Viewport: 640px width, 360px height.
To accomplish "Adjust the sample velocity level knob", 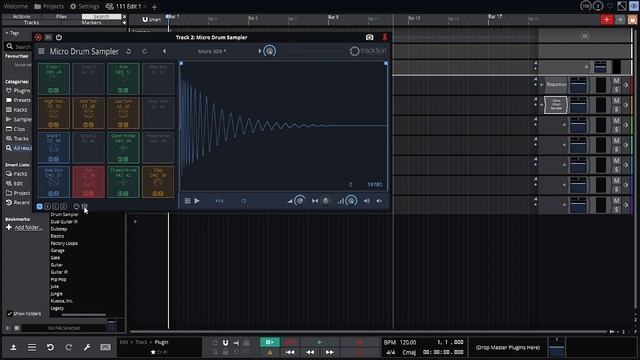I will click(351, 201).
